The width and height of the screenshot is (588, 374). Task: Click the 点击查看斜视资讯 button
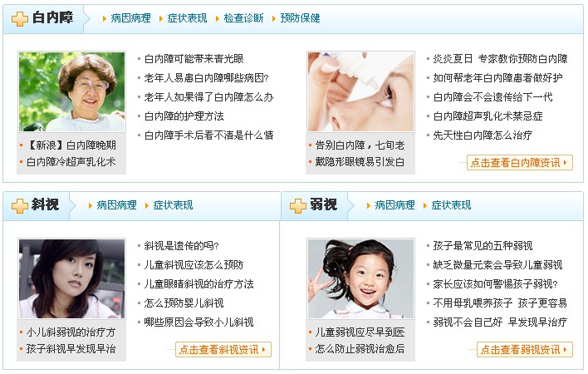(223, 350)
